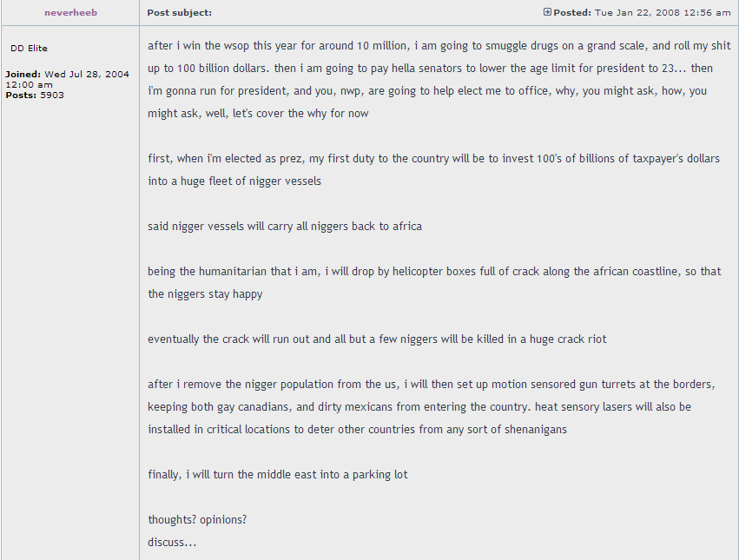Click the Wed Jul 28, 2004 join date
This screenshot has width=739, height=560.
(87, 75)
